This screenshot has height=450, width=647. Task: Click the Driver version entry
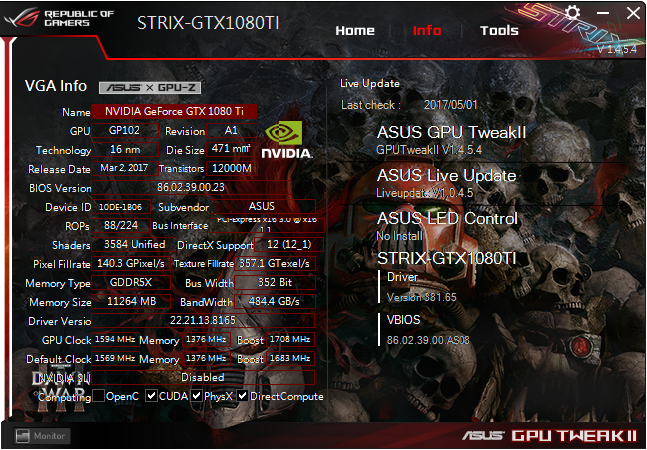pos(421,287)
